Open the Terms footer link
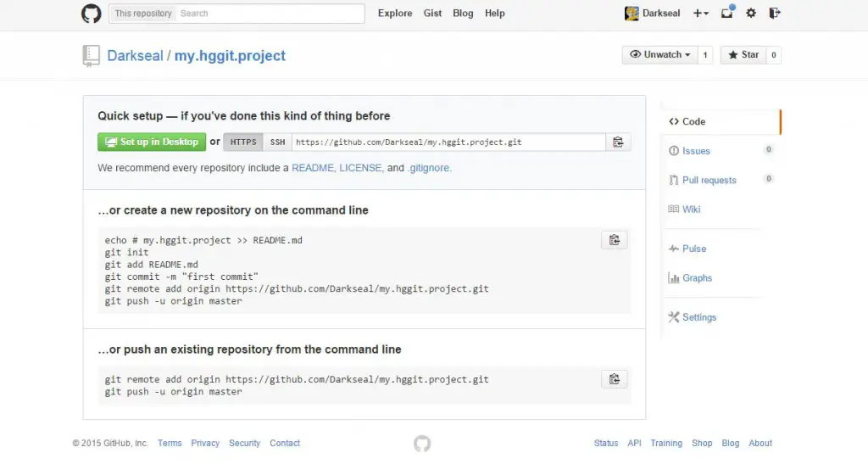The image size is (868, 464). 170,443
